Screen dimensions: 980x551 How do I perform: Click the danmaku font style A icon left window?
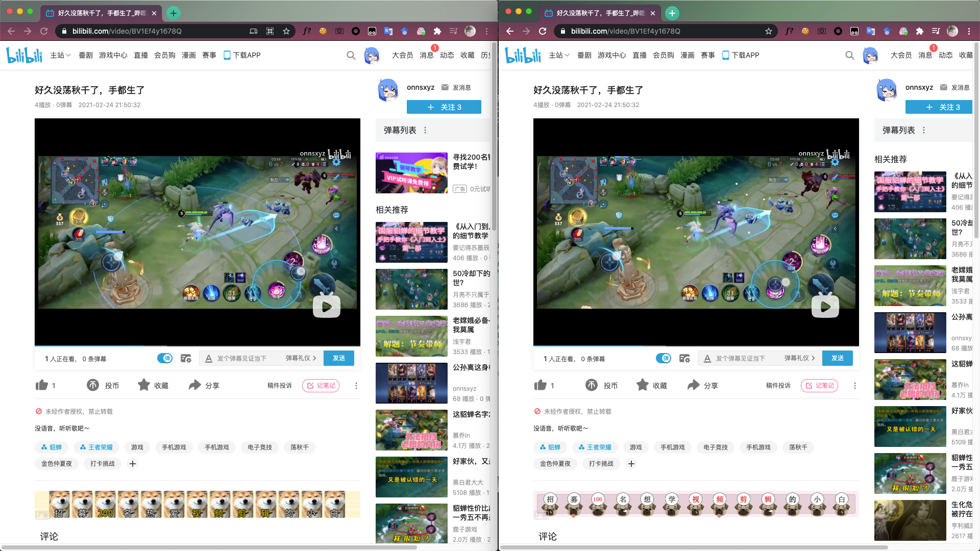click(x=208, y=359)
